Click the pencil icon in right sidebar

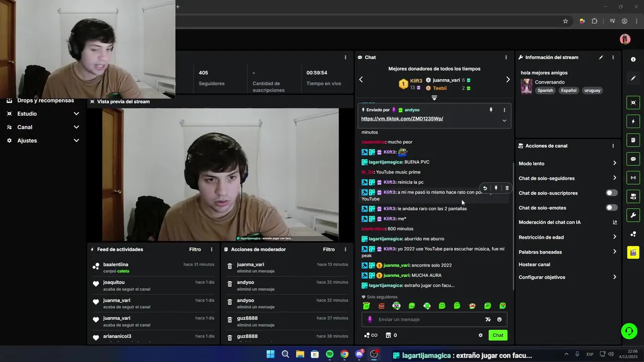pyautogui.click(x=633, y=78)
